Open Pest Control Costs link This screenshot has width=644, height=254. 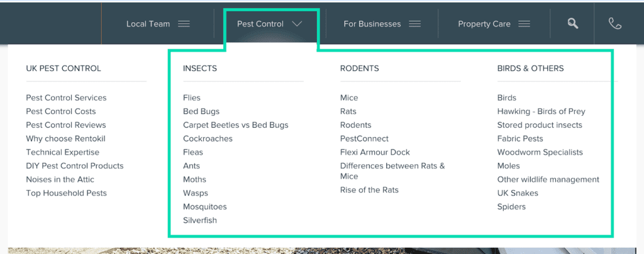[61, 111]
